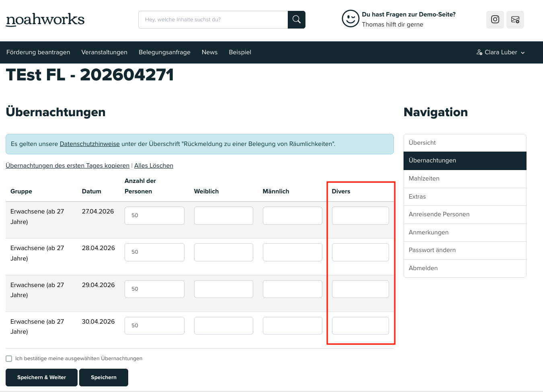Select News in the navigation bar
543x392 pixels.
pyautogui.click(x=209, y=52)
